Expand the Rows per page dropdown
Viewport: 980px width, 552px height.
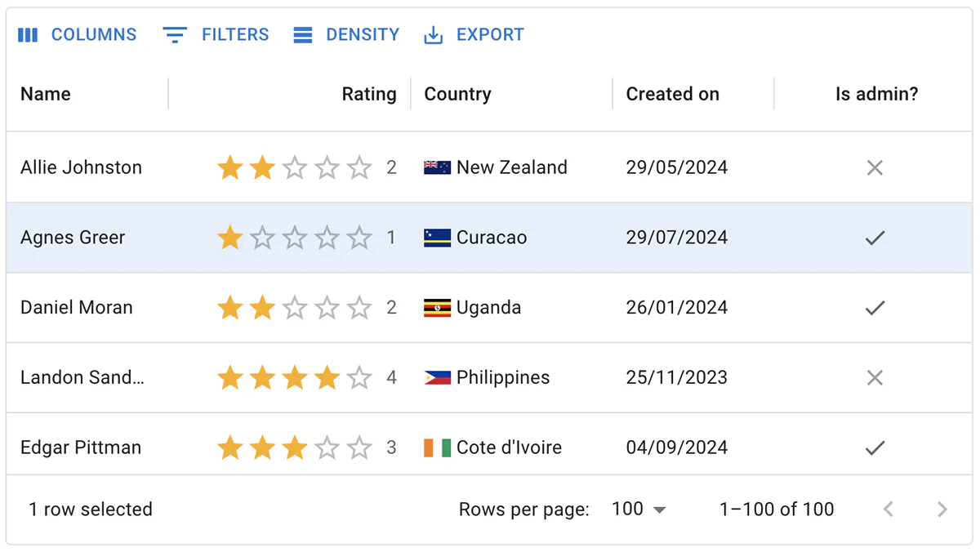pyautogui.click(x=639, y=510)
